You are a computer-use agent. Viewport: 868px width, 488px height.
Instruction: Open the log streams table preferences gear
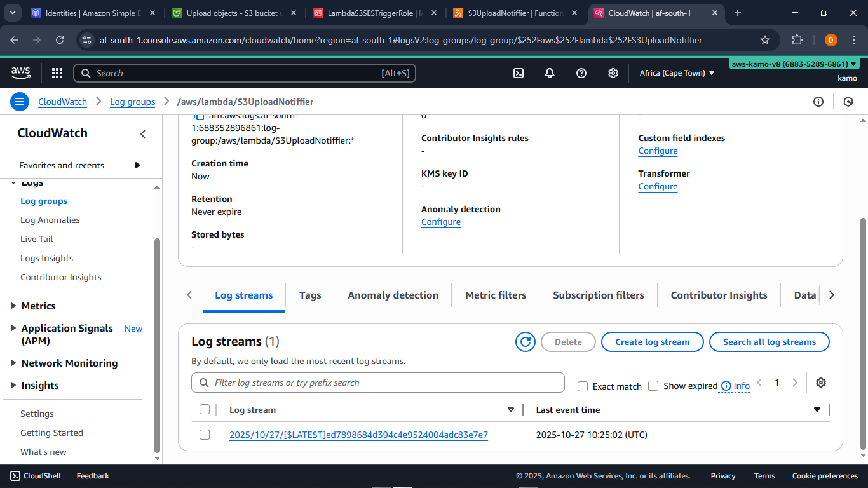tap(820, 382)
